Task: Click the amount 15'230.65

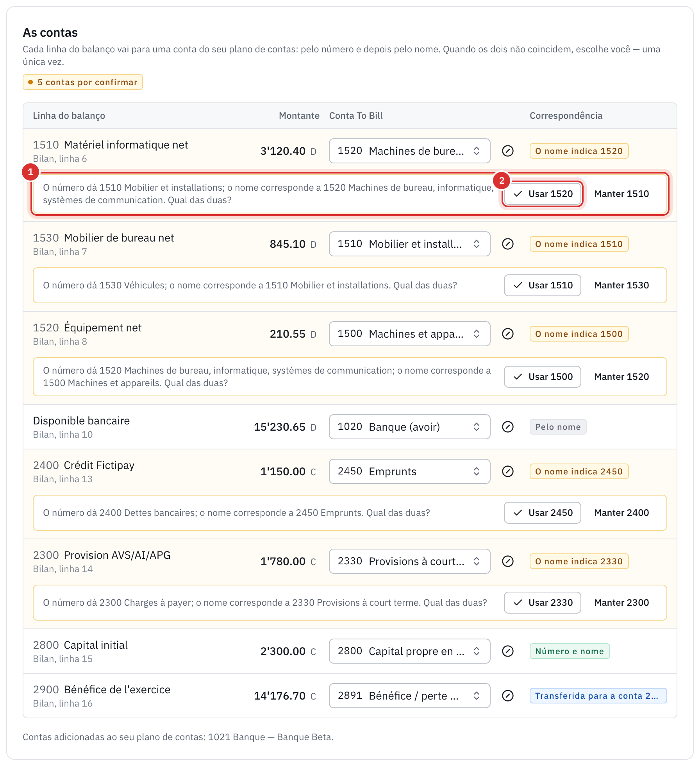Action: (x=280, y=427)
